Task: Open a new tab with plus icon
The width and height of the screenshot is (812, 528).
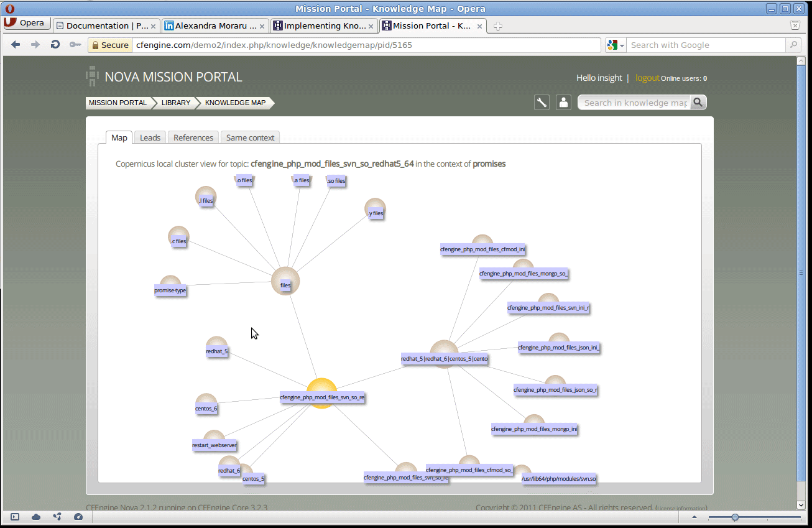Action: [498, 26]
